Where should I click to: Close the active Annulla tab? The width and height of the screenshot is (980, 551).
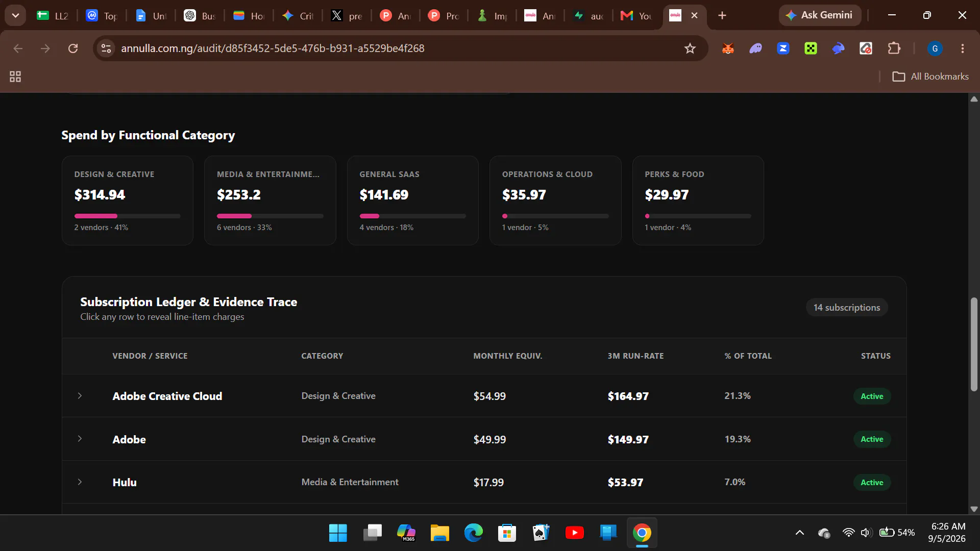[x=694, y=15]
